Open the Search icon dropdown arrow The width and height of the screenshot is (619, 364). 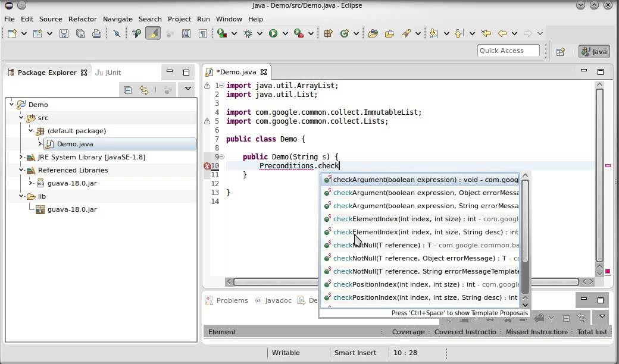point(418,33)
